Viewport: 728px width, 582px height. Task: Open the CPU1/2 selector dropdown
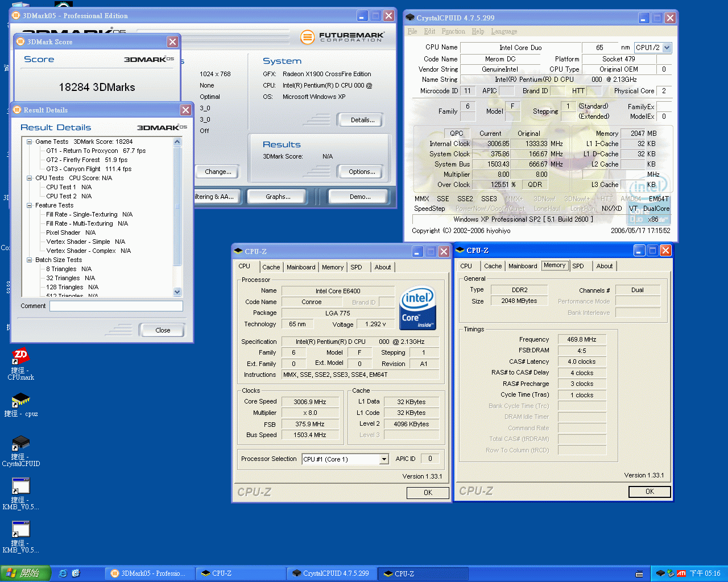(x=667, y=48)
